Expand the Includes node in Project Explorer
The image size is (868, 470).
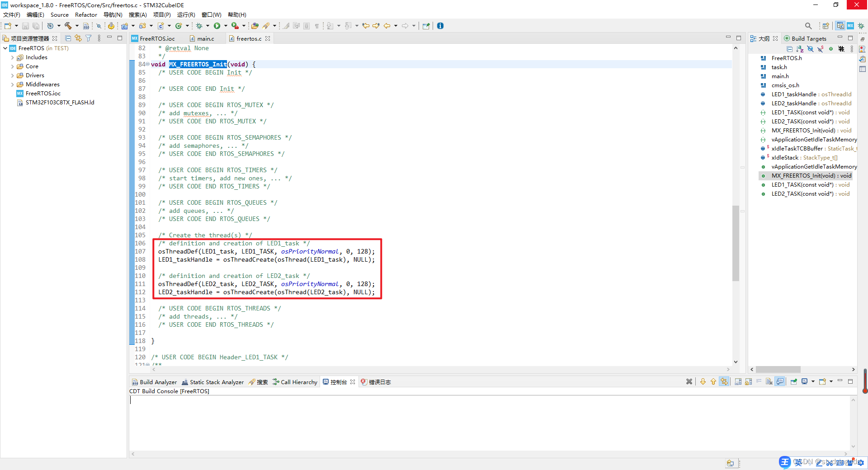coord(13,57)
